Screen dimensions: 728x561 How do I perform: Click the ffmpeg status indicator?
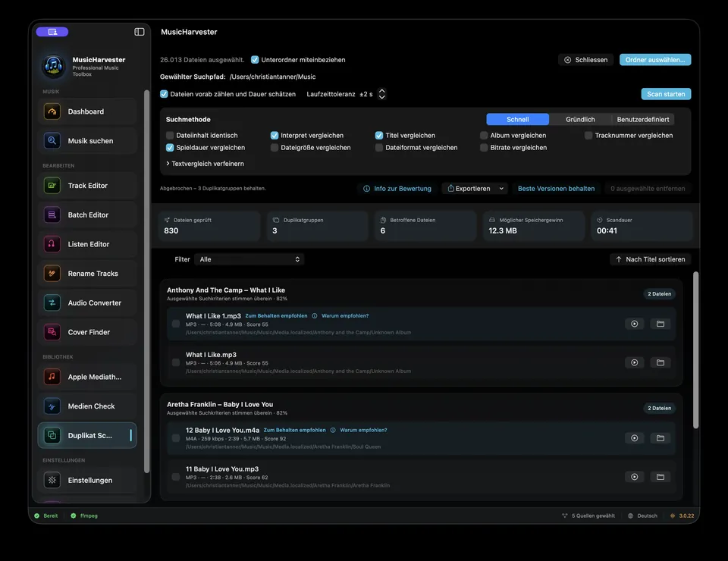pos(84,516)
